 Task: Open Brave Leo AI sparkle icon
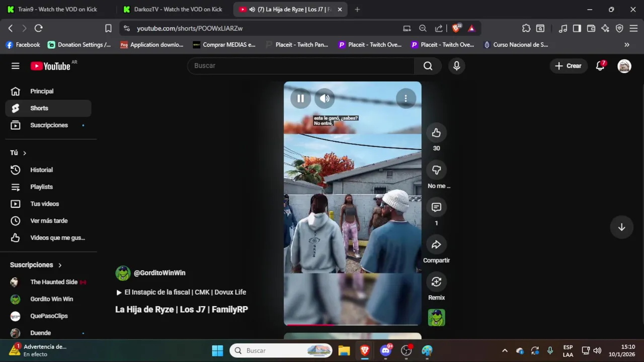click(605, 29)
